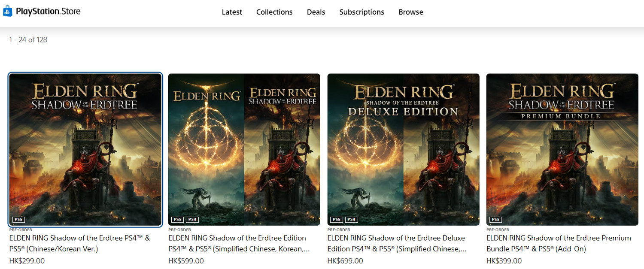
Task: Select the Subscriptions tab
Action: [362, 12]
